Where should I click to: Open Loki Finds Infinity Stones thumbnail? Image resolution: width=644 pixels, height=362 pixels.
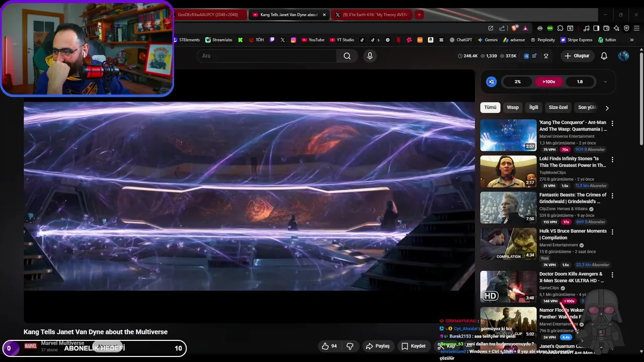tap(508, 171)
